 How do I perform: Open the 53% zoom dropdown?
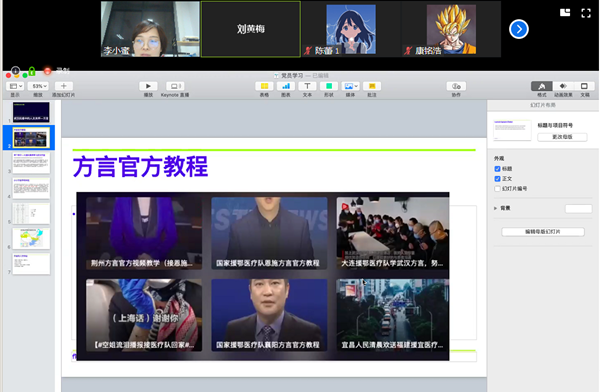[38, 86]
